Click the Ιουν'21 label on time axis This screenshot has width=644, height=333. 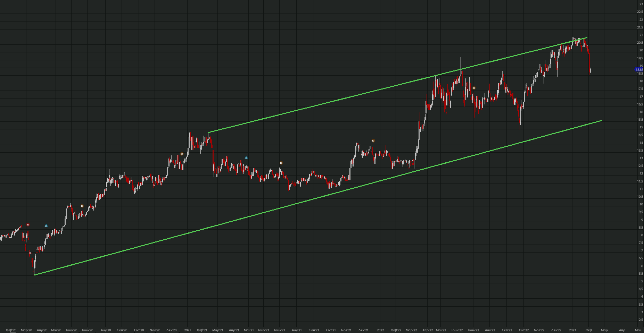(264, 330)
